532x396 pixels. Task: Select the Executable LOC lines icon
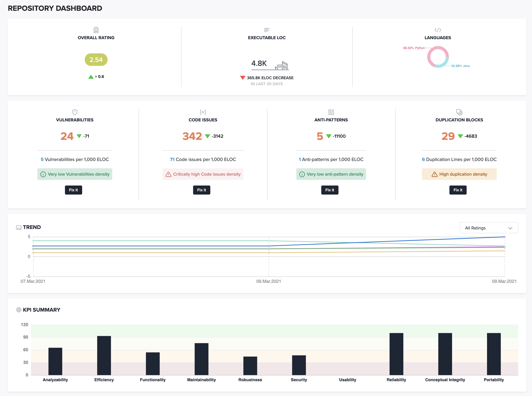[x=267, y=30]
